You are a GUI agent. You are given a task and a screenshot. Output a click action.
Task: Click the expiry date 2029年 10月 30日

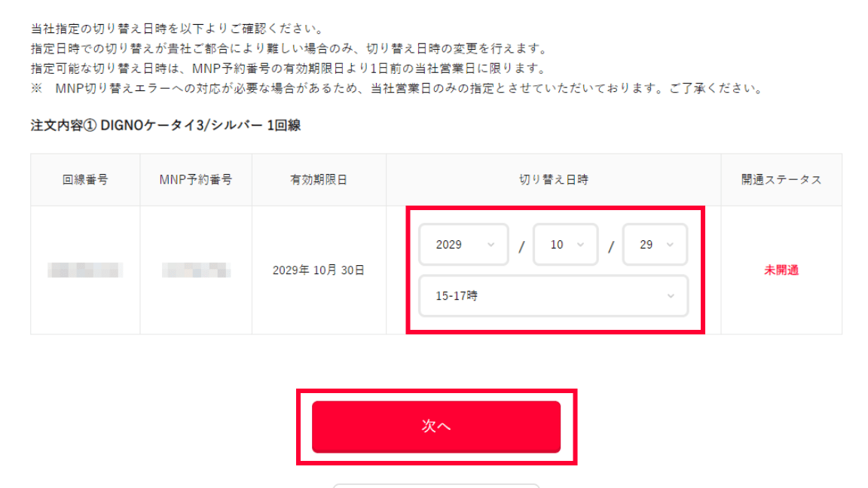(319, 270)
